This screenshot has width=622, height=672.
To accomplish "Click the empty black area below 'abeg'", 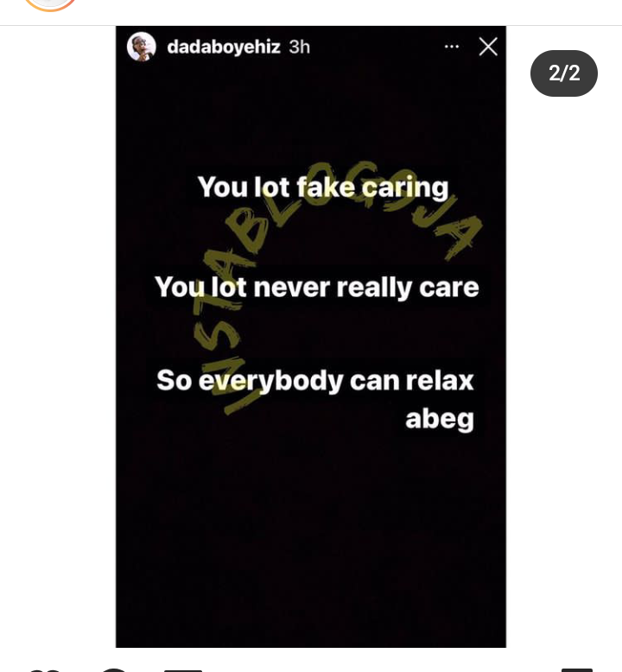I will (x=311, y=540).
